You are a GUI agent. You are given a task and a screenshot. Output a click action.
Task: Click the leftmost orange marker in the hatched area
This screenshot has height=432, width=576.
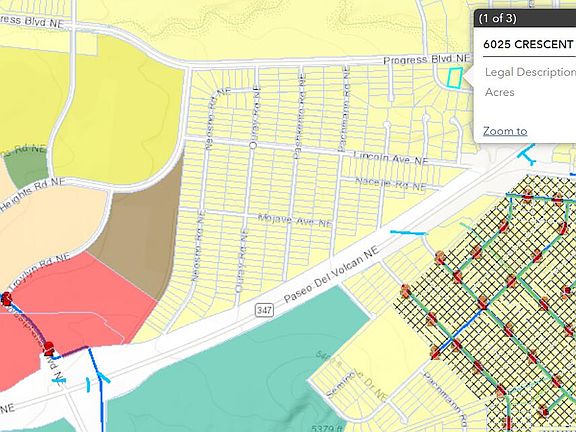click(x=406, y=291)
